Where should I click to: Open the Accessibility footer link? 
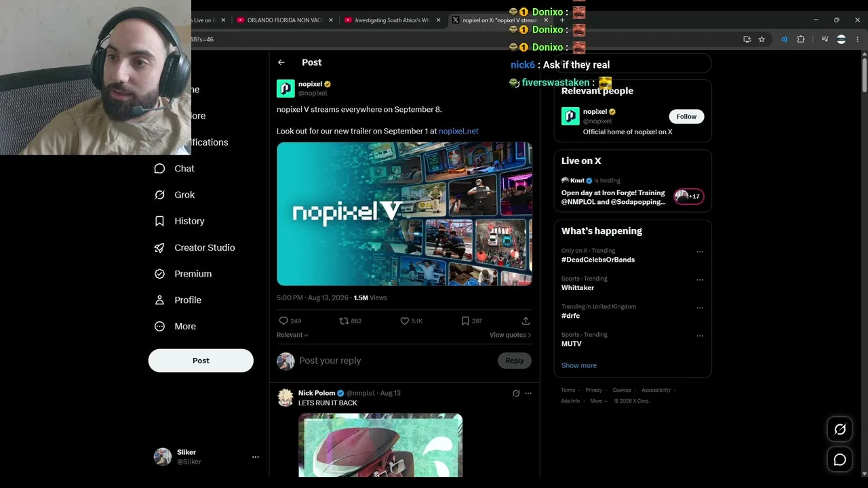pos(656,390)
